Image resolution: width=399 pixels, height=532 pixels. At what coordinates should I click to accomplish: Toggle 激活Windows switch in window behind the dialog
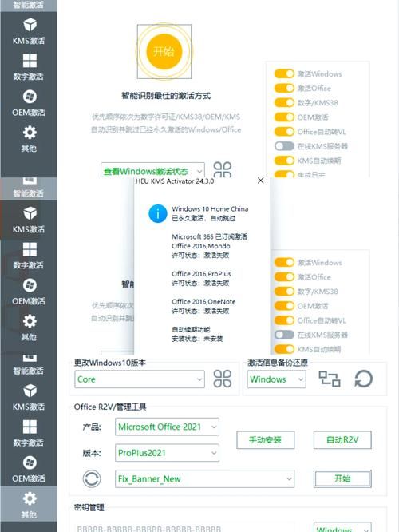284,262
